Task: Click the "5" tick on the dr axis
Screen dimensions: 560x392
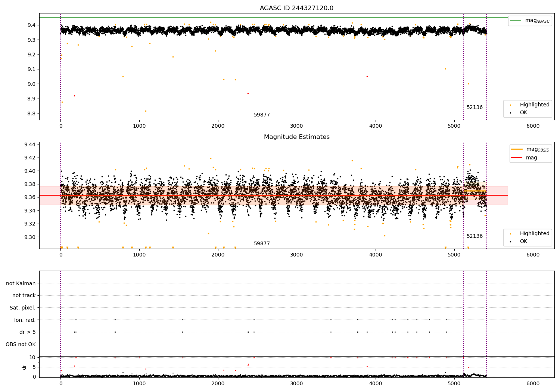Action: pos(34,367)
